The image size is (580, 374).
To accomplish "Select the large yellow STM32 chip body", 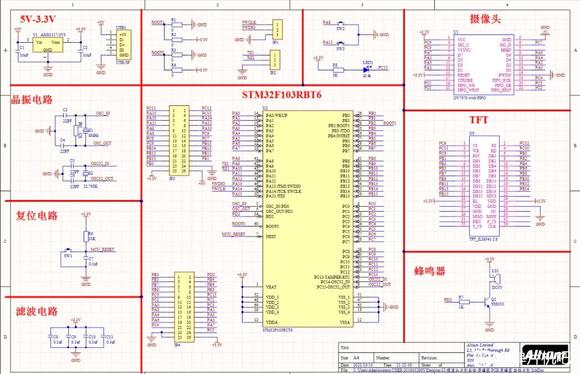I will (x=307, y=219).
